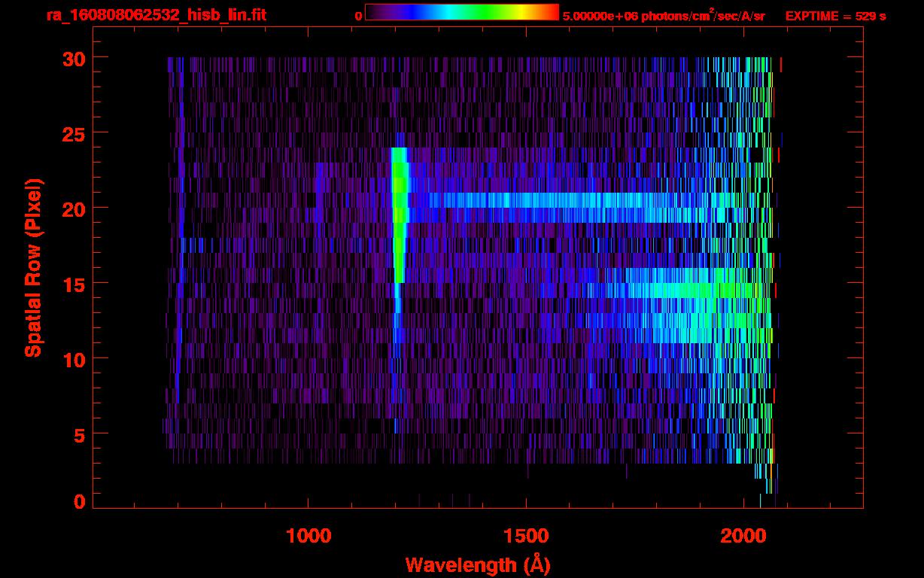Click the color scale minimum value 0
The width and height of the screenshot is (924, 578).
tap(358, 16)
